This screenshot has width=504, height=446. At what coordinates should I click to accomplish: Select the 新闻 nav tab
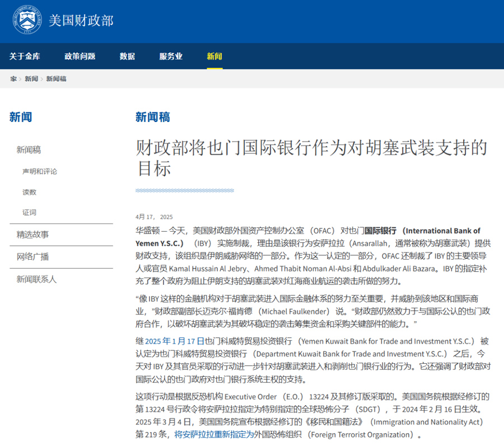click(214, 57)
